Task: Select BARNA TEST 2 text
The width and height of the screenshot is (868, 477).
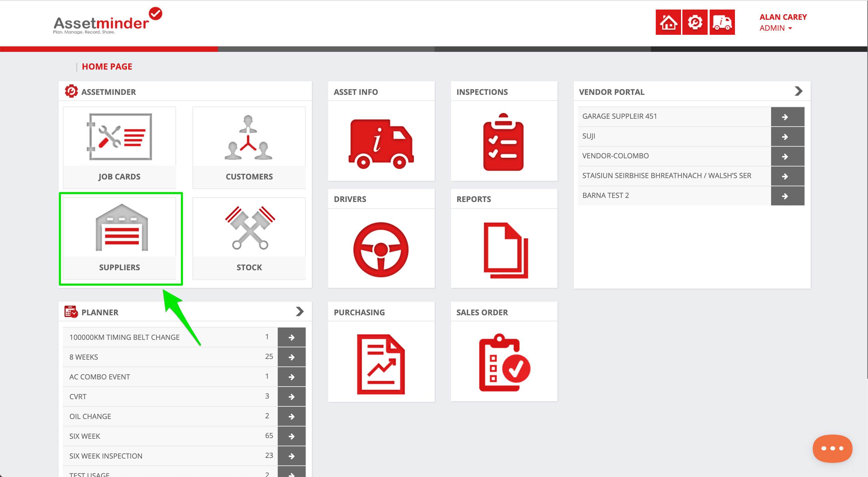Action: (605, 196)
